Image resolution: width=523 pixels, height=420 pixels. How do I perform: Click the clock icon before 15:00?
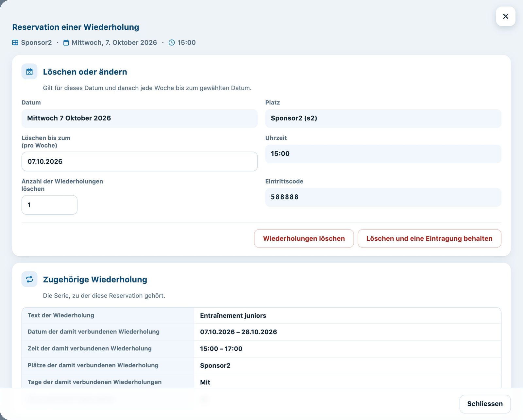pyautogui.click(x=172, y=42)
